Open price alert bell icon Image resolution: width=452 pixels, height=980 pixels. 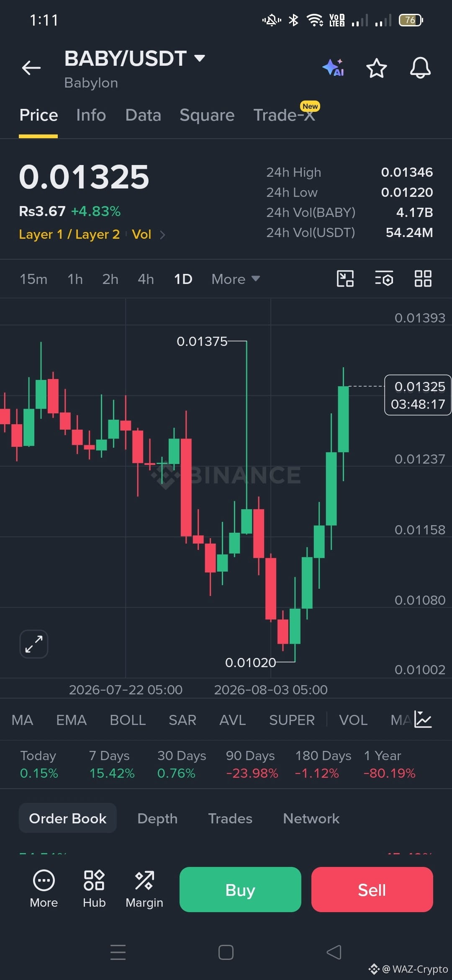tap(420, 68)
